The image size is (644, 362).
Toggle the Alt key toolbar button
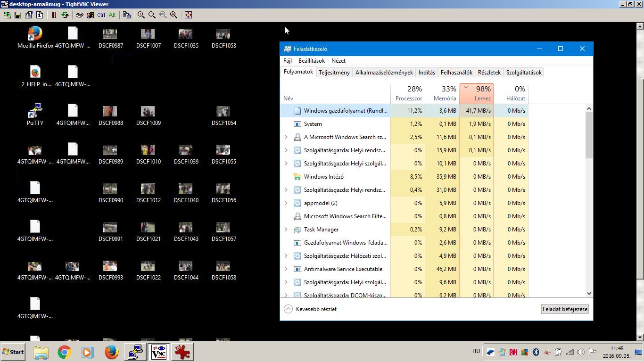[112, 15]
